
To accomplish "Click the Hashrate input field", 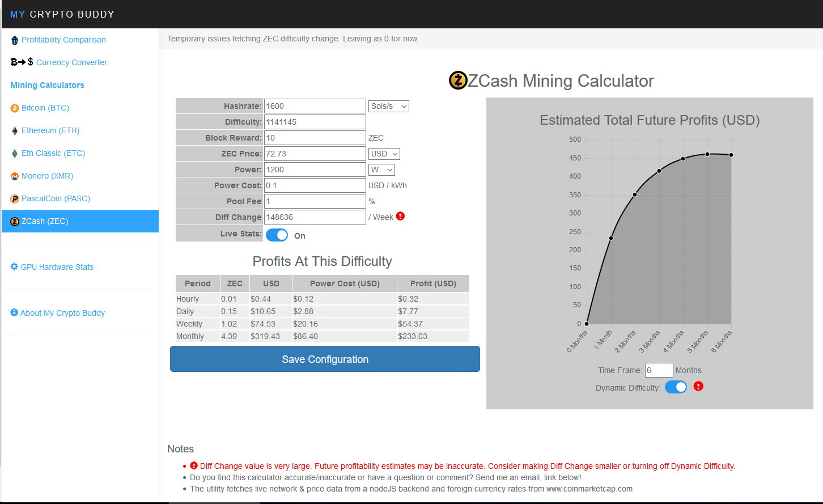I will click(315, 106).
